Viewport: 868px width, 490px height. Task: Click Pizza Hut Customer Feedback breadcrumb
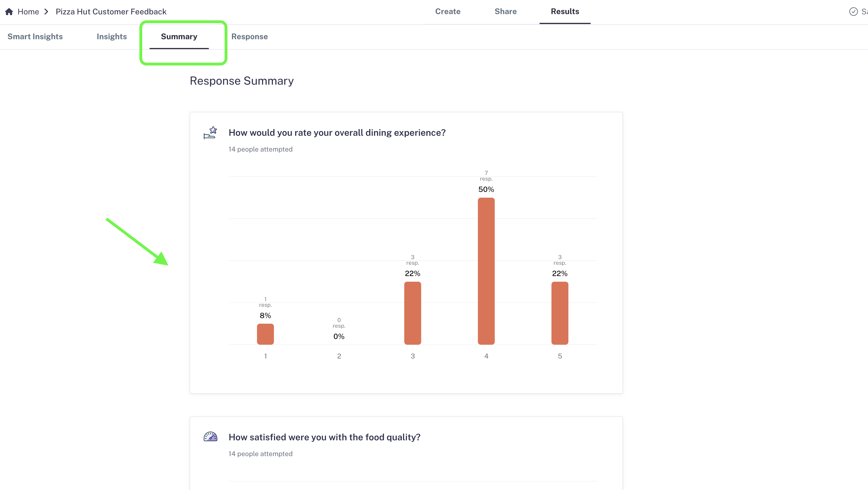coord(111,12)
